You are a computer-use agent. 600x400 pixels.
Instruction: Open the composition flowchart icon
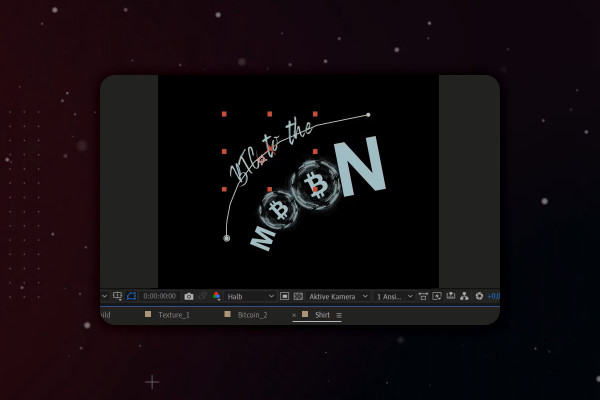464,296
